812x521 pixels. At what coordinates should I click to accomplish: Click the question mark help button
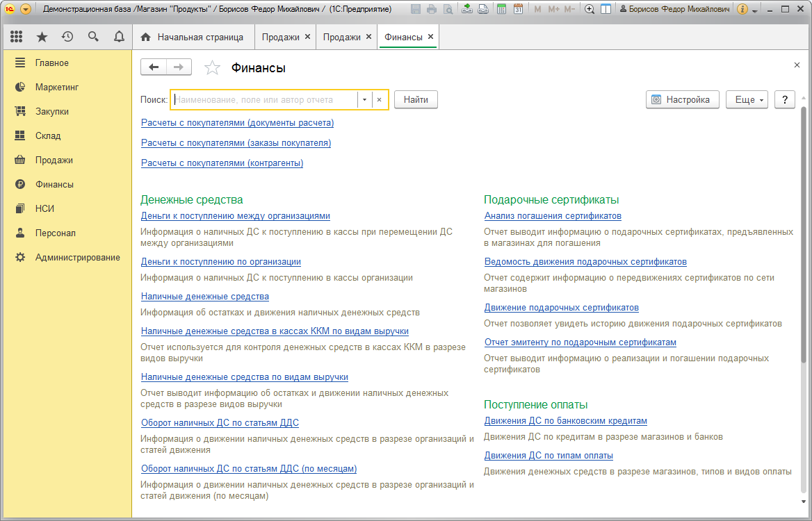785,100
